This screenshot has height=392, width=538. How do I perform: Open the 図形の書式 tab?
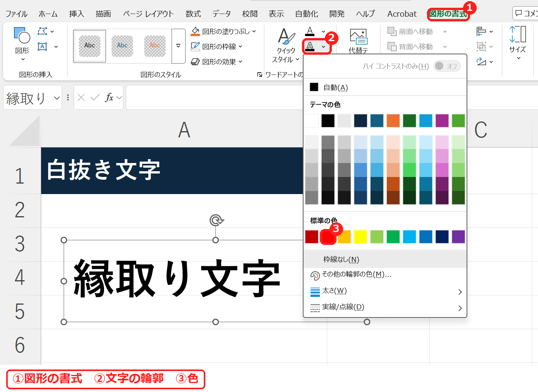tap(448, 14)
